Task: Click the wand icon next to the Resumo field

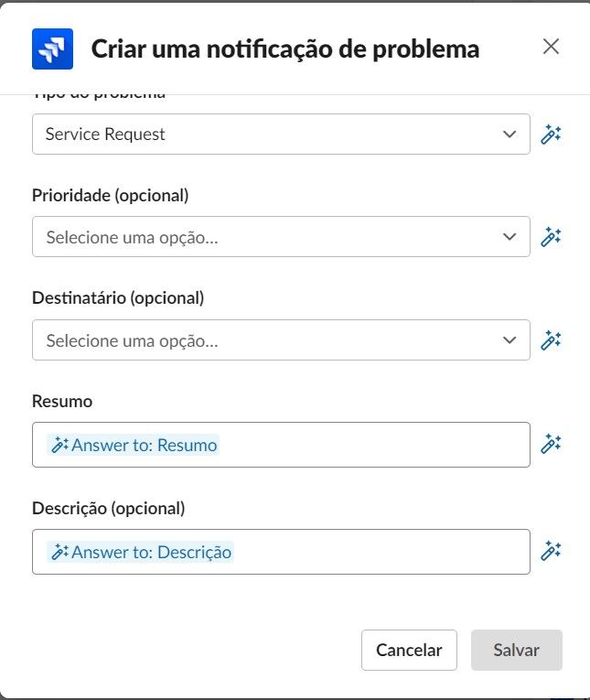Action: 550,444
